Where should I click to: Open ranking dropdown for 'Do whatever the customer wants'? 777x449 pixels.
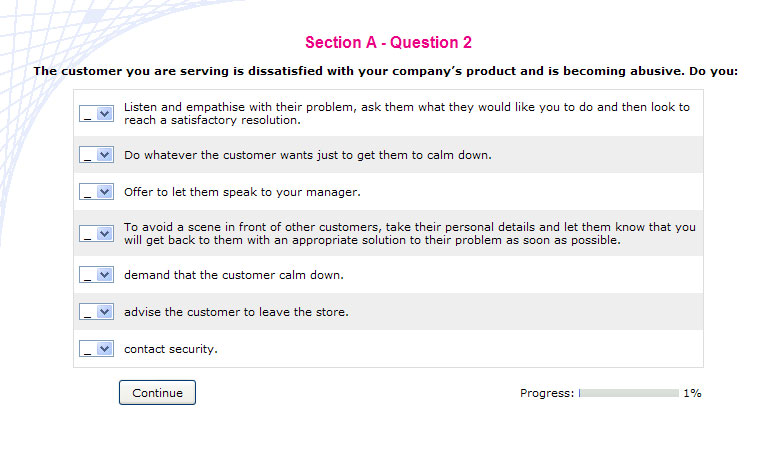(x=97, y=155)
